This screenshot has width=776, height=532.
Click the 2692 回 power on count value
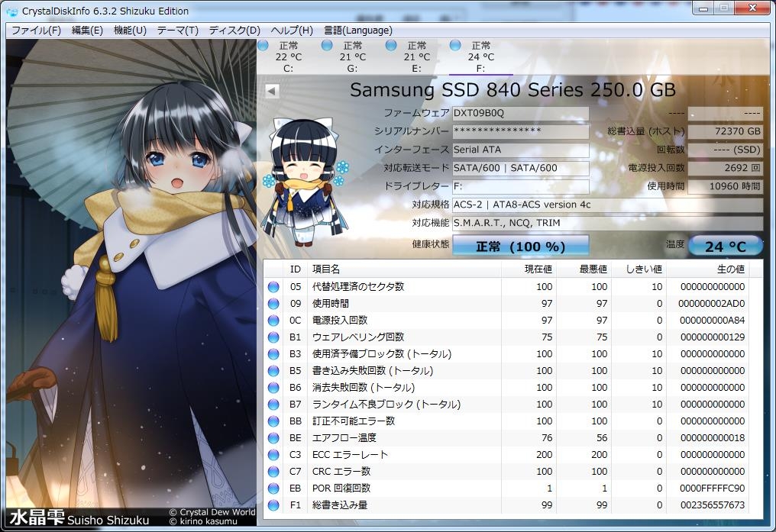725,168
